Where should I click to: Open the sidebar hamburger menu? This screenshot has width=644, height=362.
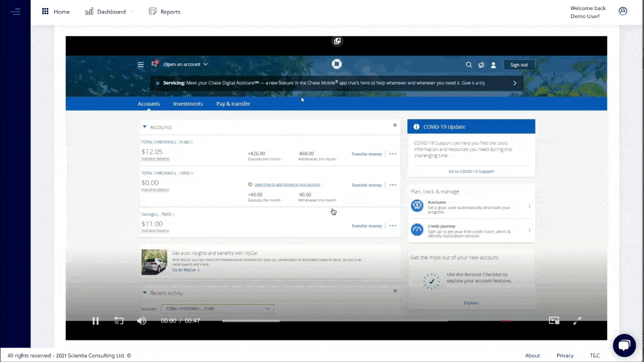pyautogui.click(x=15, y=12)
